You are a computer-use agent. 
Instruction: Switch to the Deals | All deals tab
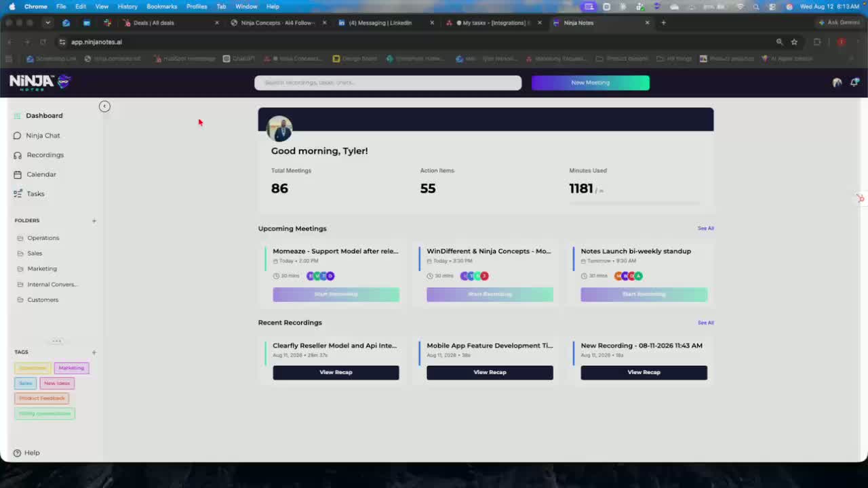(170, 23)
